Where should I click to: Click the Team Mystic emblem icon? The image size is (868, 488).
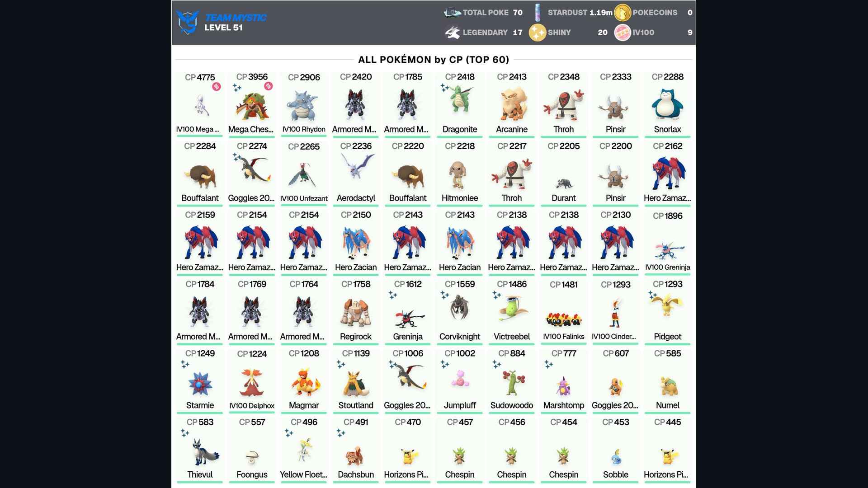point(188,22)
